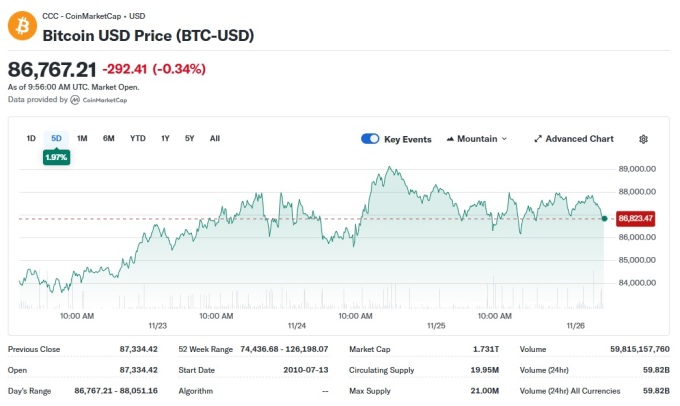The width and height of the screenshot is (680, 406).
Task: Select the YTD time range
Action: pos(137,138)
